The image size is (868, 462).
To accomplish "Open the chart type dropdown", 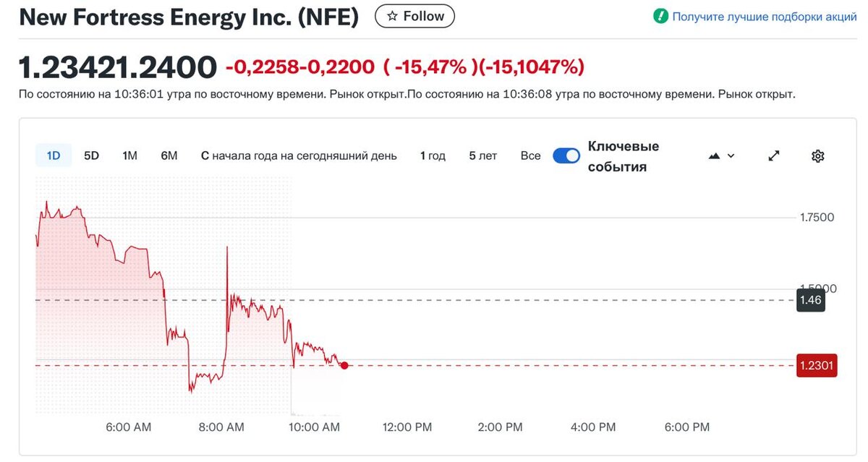I will pos(721,155).
